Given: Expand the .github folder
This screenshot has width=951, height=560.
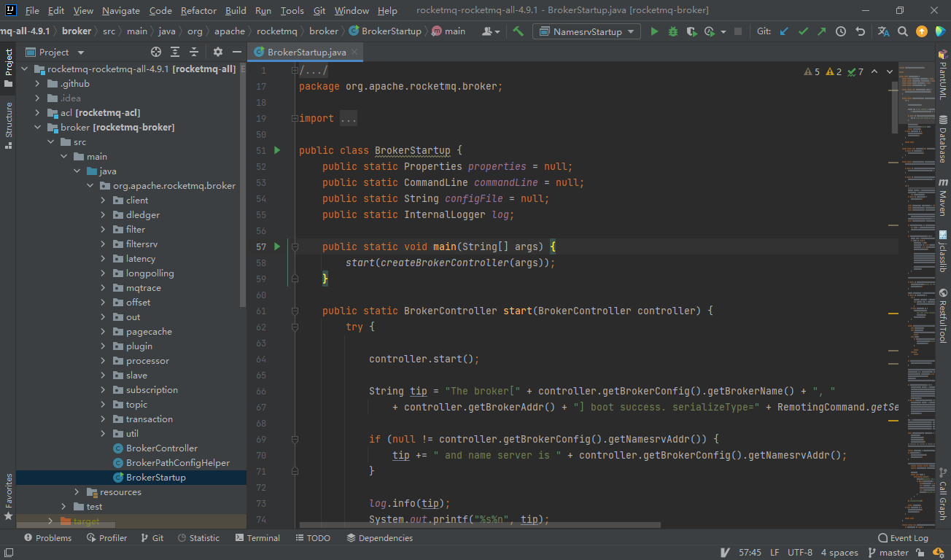Looking at the screenshot, I should (x=37, y=83).
